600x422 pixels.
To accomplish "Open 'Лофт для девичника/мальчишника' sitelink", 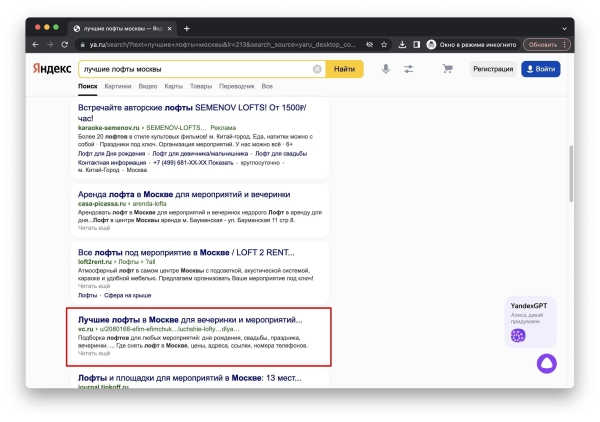I will click(x=200, y=154).
